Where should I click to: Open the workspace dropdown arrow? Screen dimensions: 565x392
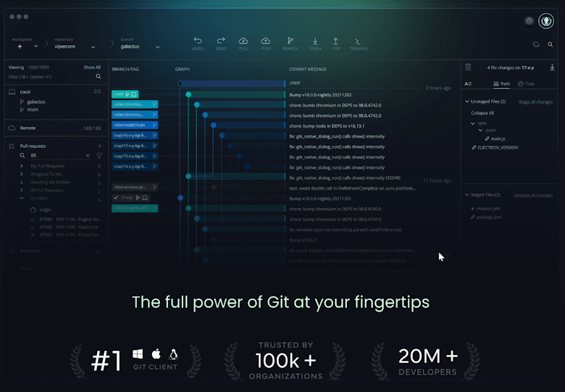pyautogui.click(x=35, y=46)
